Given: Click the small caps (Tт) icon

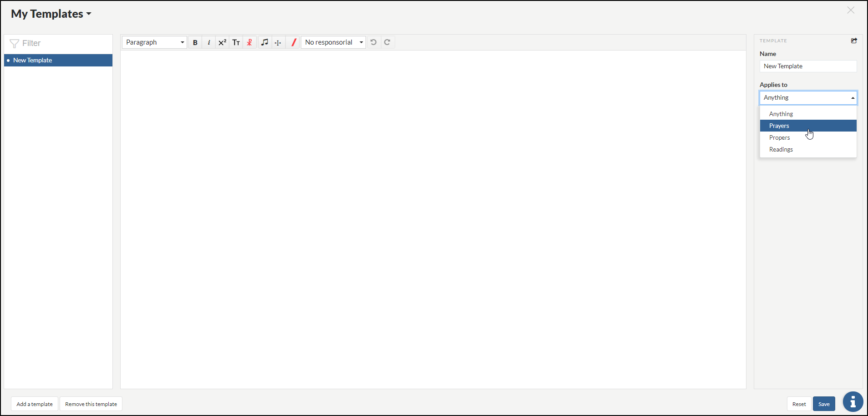Looking at the screenshot, I should click(236, 42).
